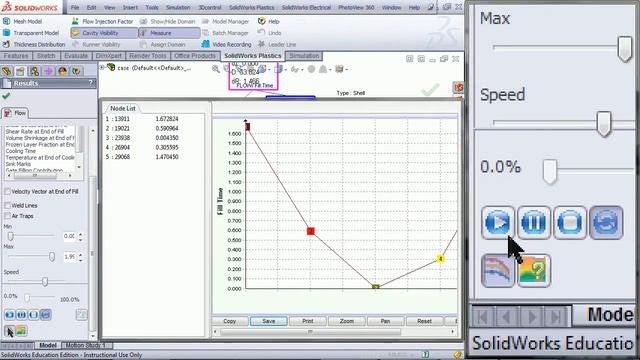Click the enlarged result query icon
The height and width of the screenshot is (360, 640).
[x=534, y=270]
